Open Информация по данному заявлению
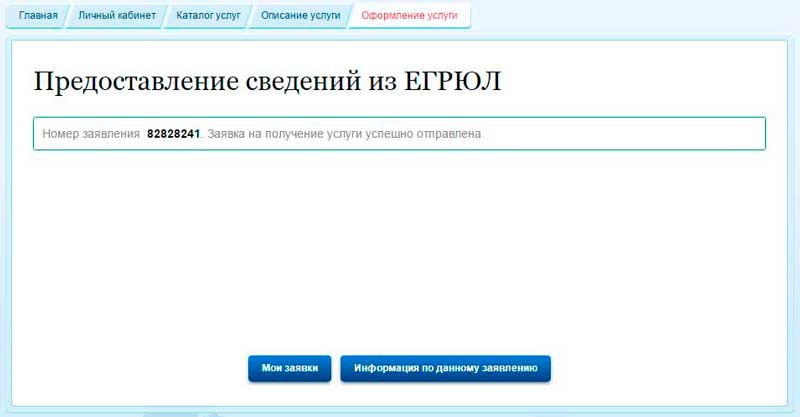Image resolution: width=800 pixels, height=417 pixels. (445, 368)
